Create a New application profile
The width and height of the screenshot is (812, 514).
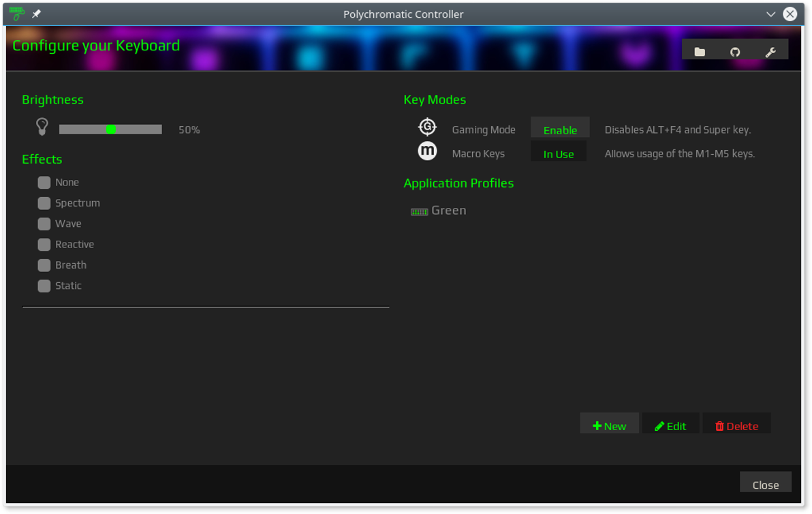pyautogui.click(x=609, y=425)
